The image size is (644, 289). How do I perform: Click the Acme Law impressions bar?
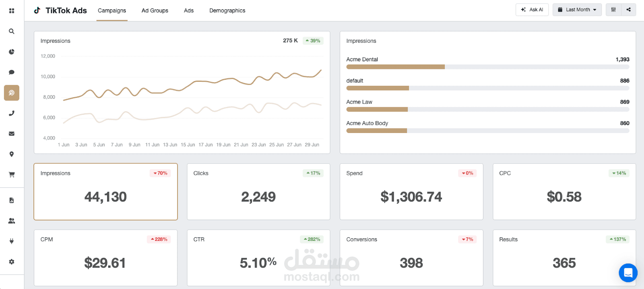[x=488, y=109]
